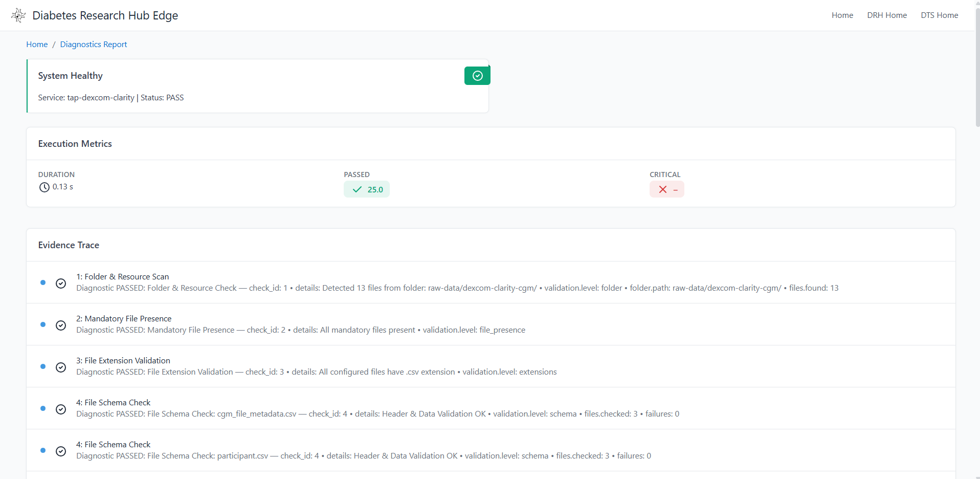Screen dimensions: 980x479
Task: Click the Diabetes Research Hub Edge title
Action: point(105,15)
